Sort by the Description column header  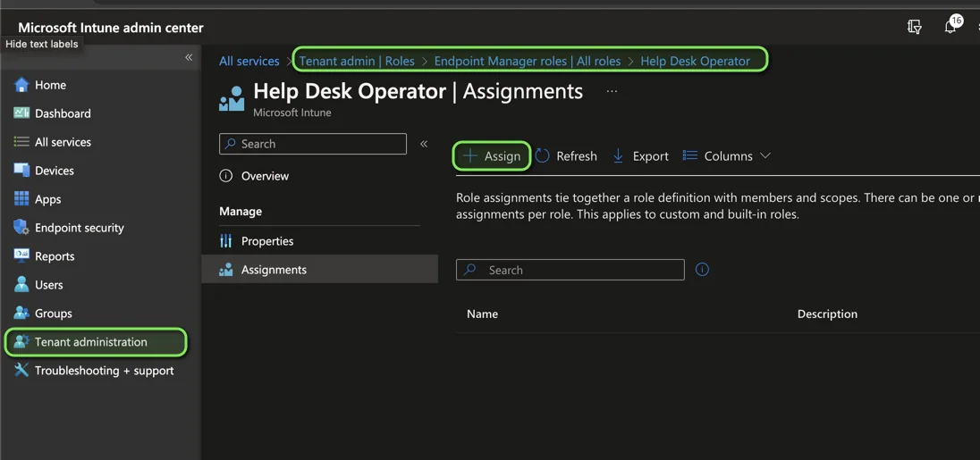coord(827,314)
